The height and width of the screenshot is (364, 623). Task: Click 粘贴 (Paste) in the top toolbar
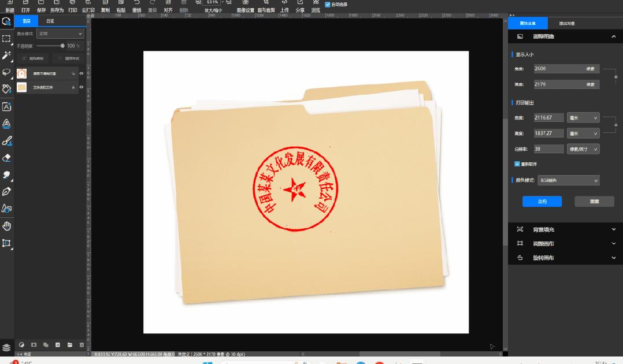pos(121,6)
